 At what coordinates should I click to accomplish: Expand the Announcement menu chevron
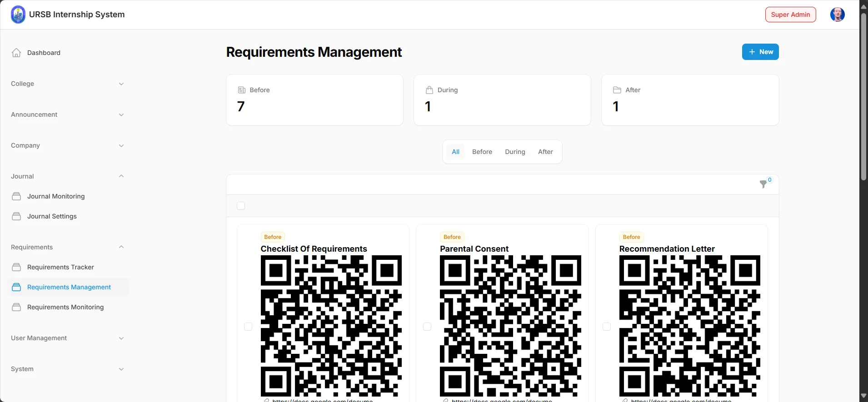(121, 114)
